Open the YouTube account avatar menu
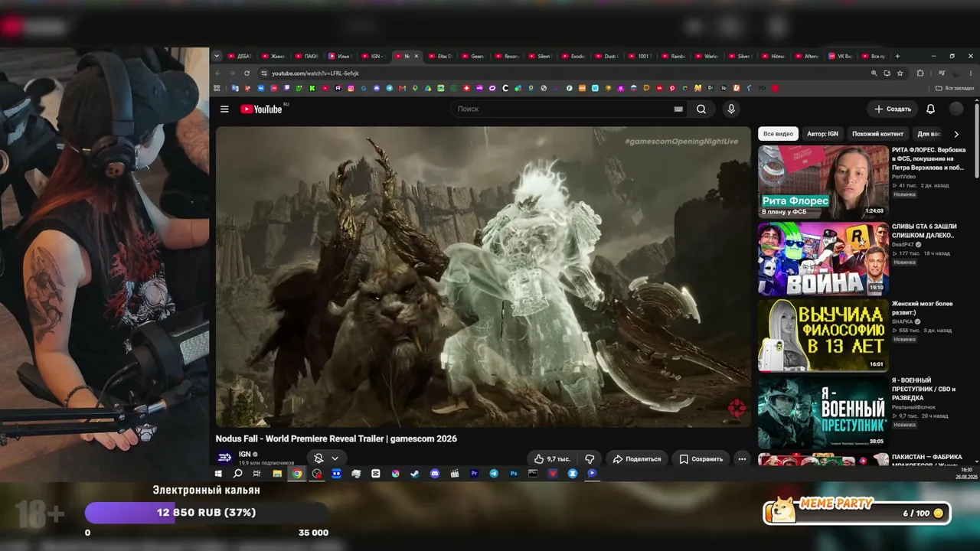Viewport: 980px width, 551px height. [x=956, y=109]
